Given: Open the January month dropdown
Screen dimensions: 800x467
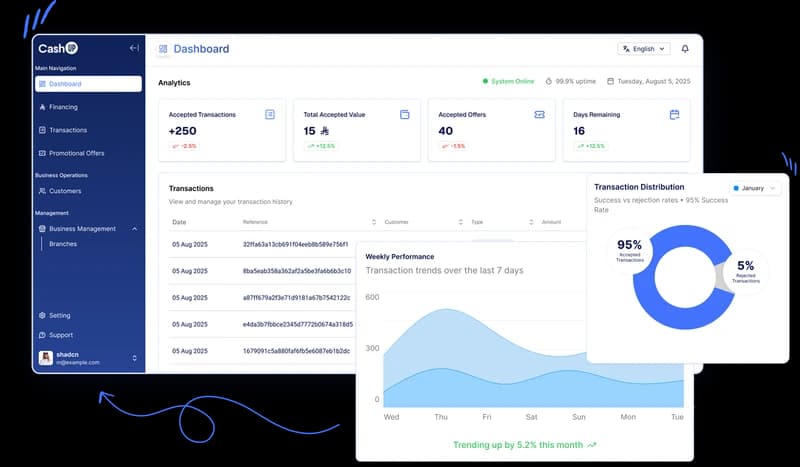Looking at the screenshot, I should click(x=755, y=188).
